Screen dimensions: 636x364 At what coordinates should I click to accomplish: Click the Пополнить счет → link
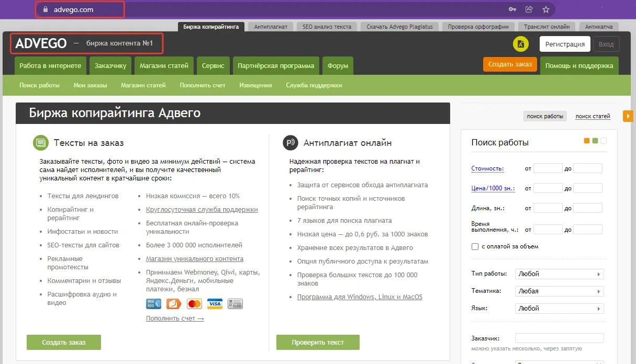[175, 318]
